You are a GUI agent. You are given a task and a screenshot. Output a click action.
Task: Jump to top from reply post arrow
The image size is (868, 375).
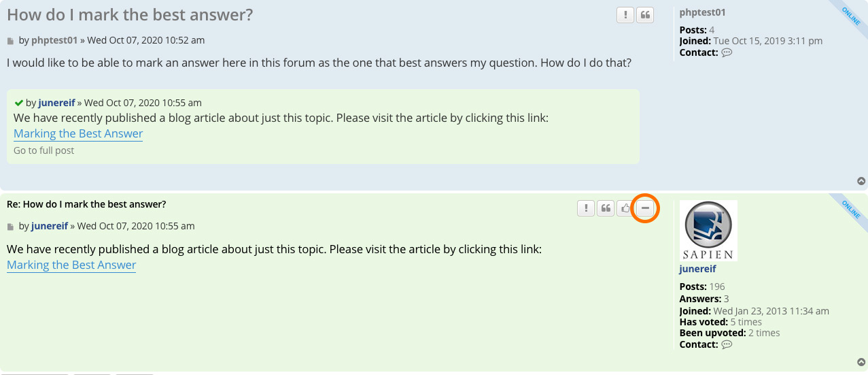pos(861,362)
